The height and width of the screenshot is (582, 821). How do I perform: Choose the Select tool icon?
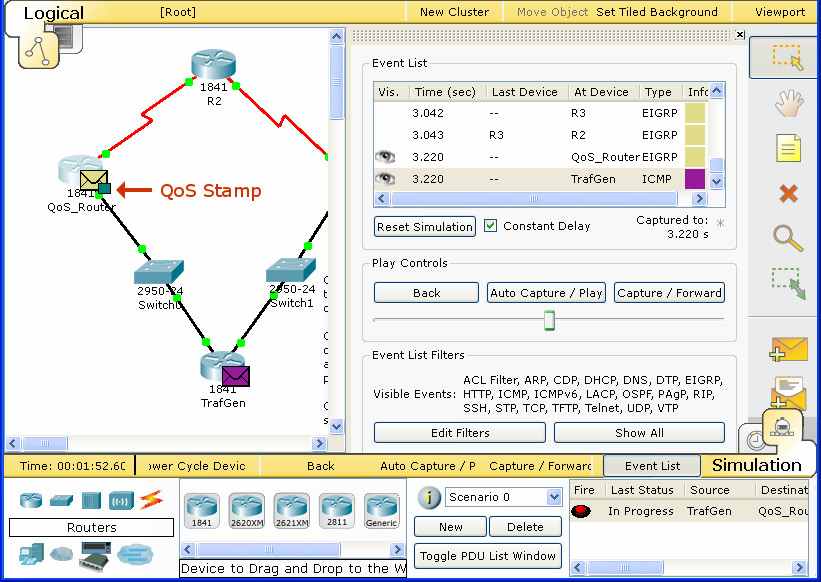(787, 57)
